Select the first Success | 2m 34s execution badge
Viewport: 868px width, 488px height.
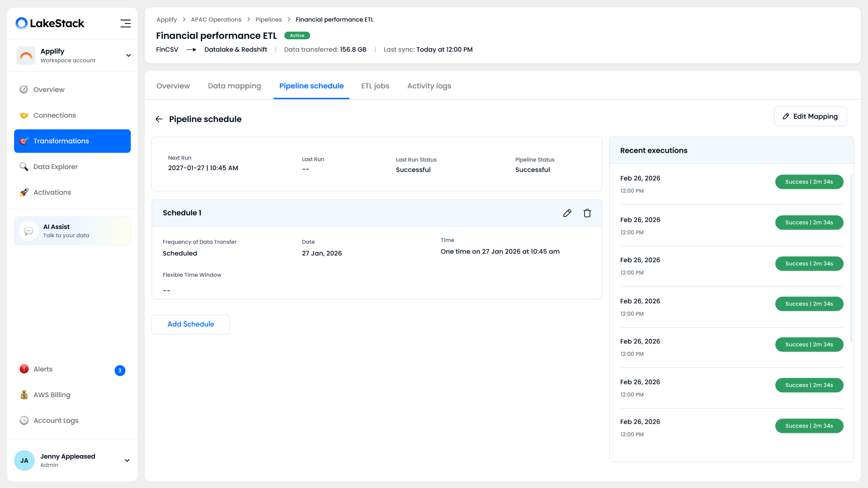click(809, 182)
